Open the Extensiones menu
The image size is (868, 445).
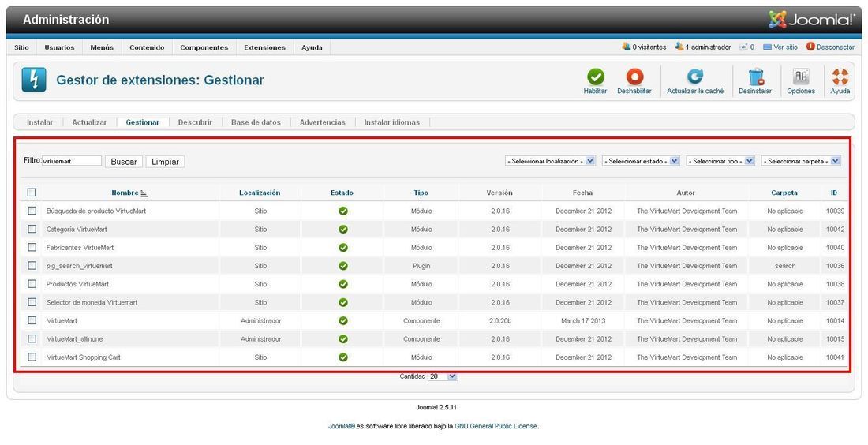[x=264, y=47]
